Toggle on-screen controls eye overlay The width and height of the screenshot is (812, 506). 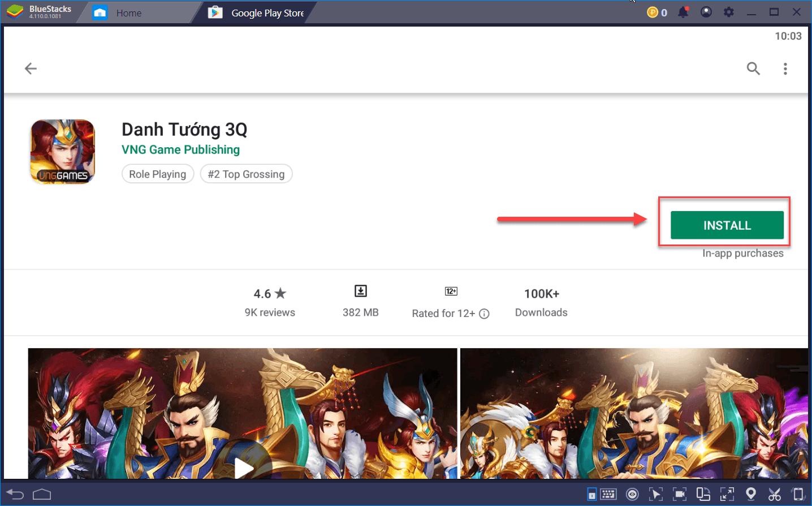632,495
